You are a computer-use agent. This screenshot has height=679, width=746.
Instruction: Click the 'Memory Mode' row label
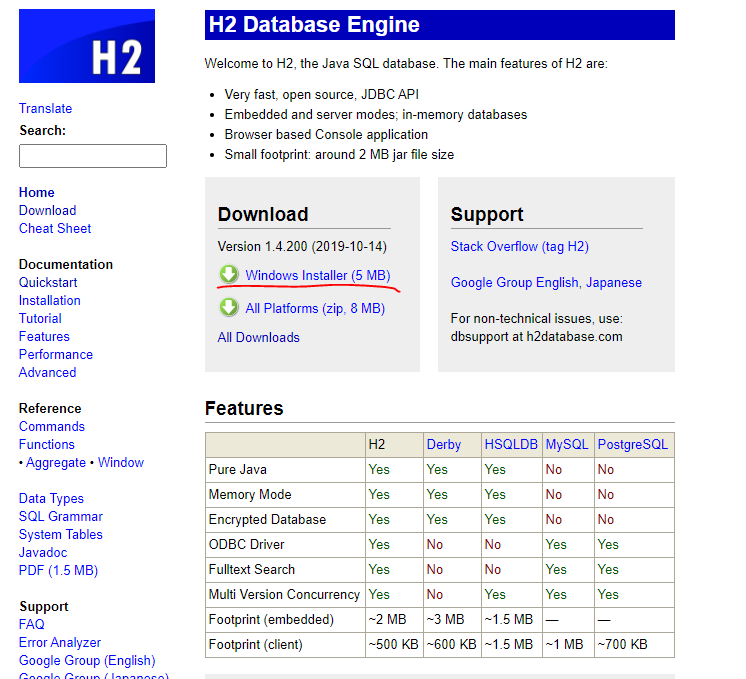tap(250, 494)
